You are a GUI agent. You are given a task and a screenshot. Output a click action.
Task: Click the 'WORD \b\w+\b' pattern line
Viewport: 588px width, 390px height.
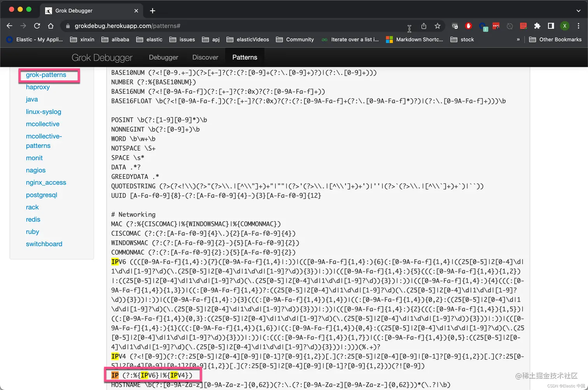coord(133,139)
